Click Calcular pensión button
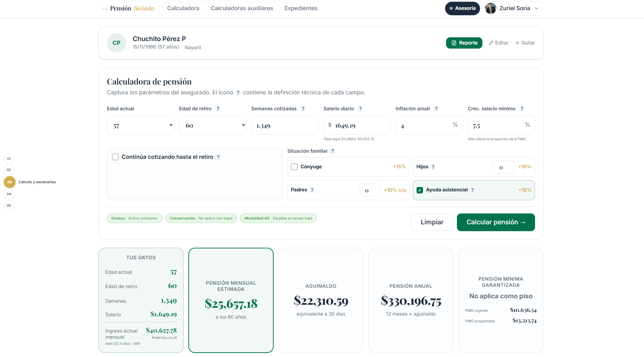Image resolution: width=644 pixels, height=357 pixels. coord(496,222)
